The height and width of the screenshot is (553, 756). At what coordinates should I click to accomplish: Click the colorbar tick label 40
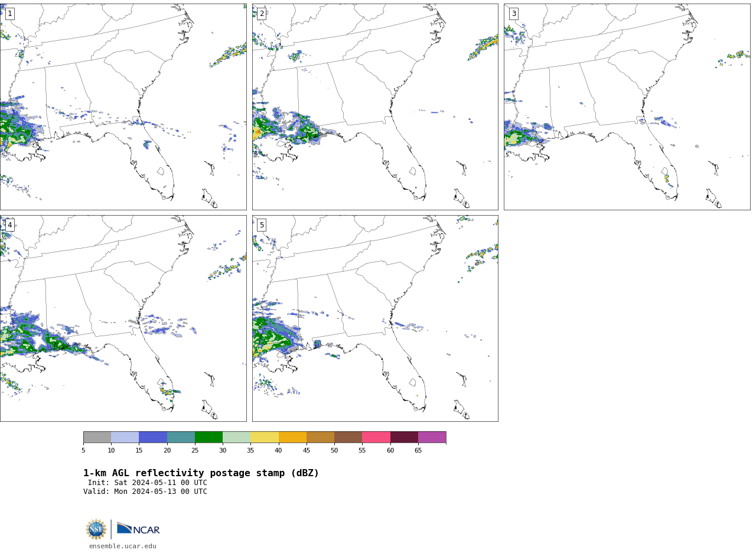(x=279, y=451)
